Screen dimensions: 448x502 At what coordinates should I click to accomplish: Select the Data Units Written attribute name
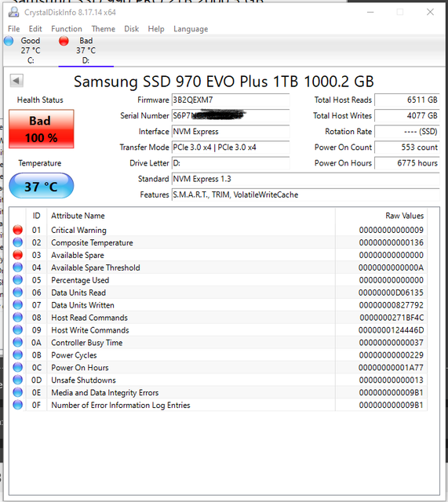pos(82,305)
